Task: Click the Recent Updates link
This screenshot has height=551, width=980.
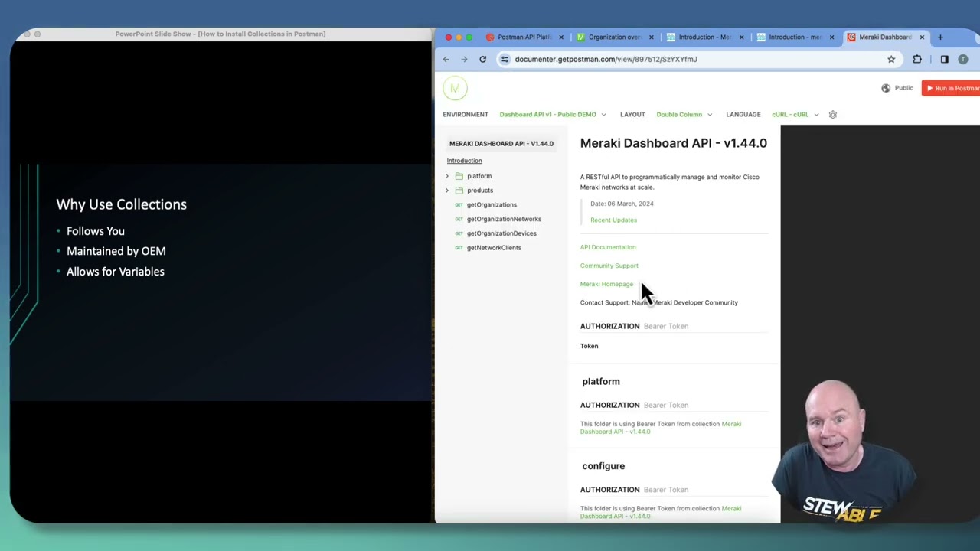Action: click(x=613, y=220)
